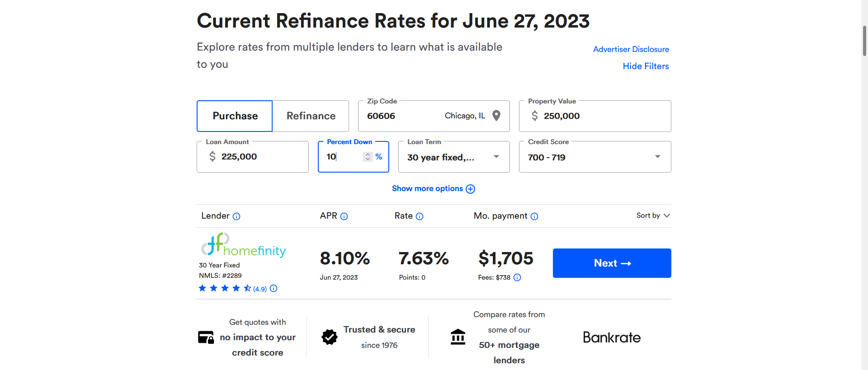
Task: Click the Jun 27, 2023 date under APR
Action: pyautogui.click(x=339, y=277)
